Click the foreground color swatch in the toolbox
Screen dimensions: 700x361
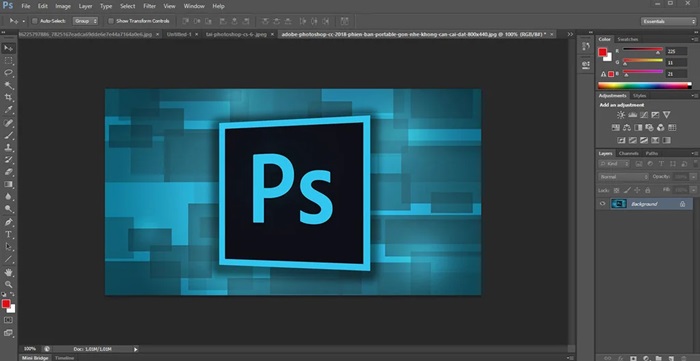(x=6, y=304)
